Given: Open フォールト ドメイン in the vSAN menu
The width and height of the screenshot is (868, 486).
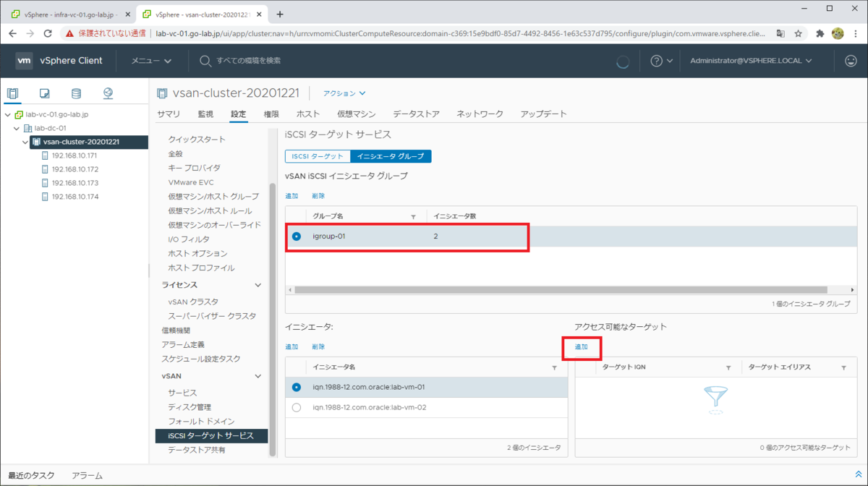Looking at the screenshot, I should [201, 422].
